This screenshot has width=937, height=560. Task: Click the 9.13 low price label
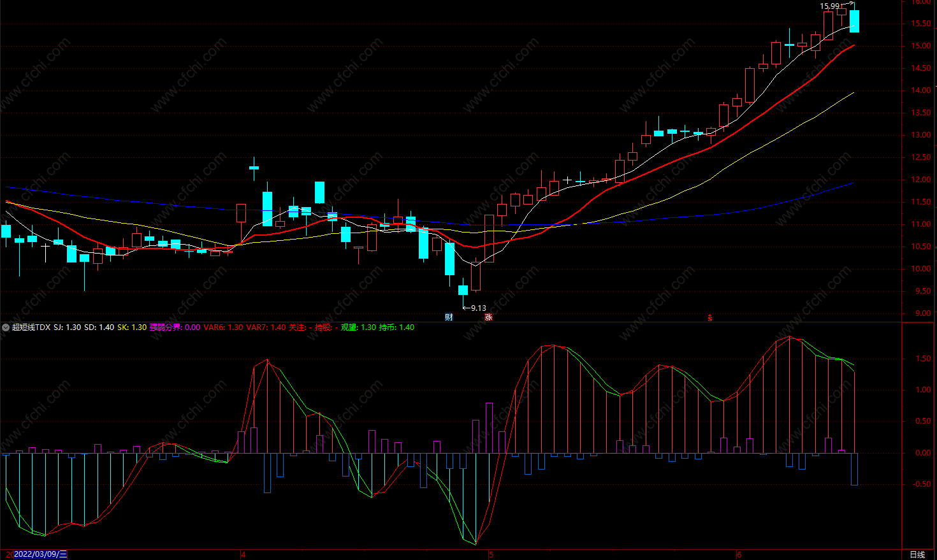(x=479, y=308)
